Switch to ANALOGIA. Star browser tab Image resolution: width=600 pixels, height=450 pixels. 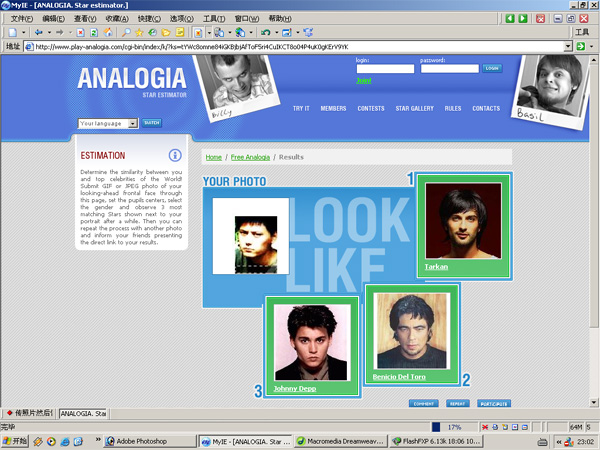click(83, 413)
